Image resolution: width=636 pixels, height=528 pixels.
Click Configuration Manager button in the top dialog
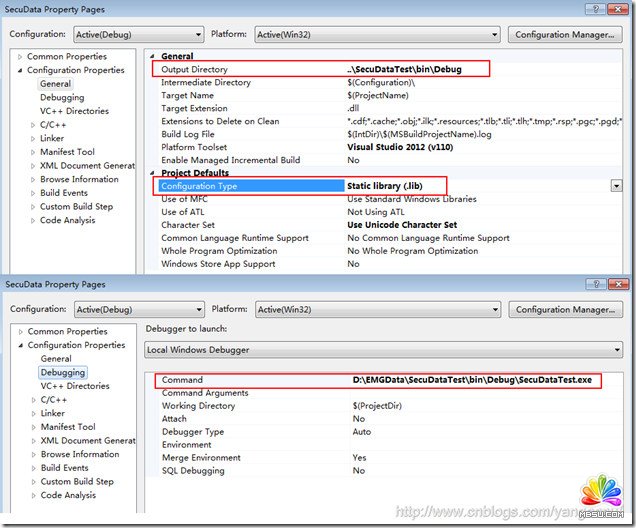[x=564, y=35]
